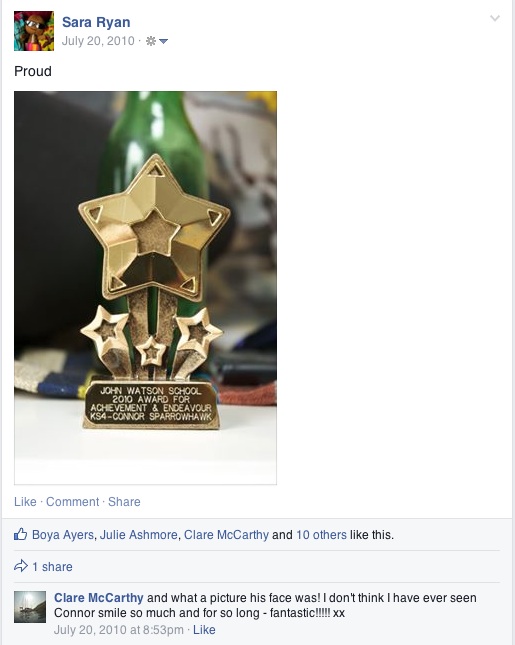Open Clare McCarthy in likes list

[226, 535]
